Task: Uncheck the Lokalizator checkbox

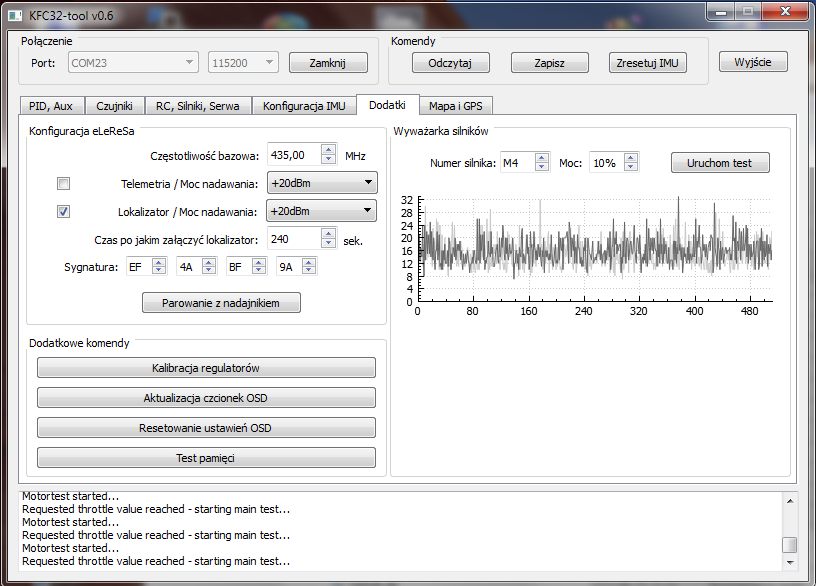Action: tap(64, 212)
